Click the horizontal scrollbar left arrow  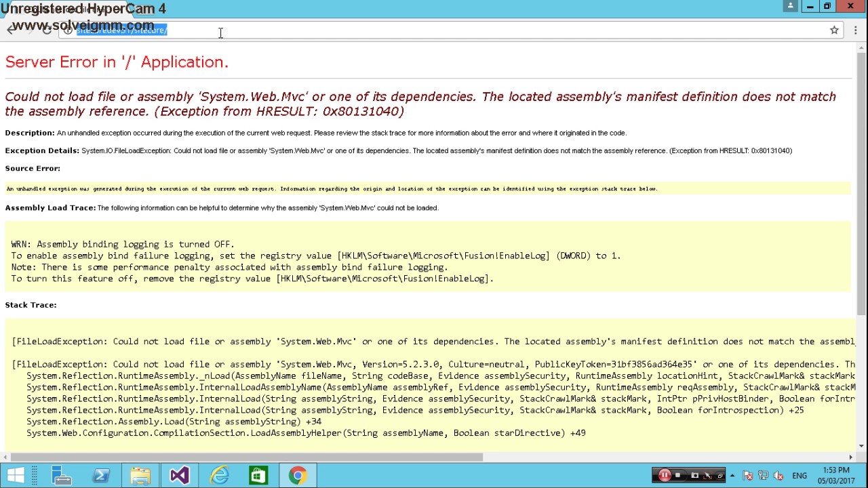coord(5,457)
